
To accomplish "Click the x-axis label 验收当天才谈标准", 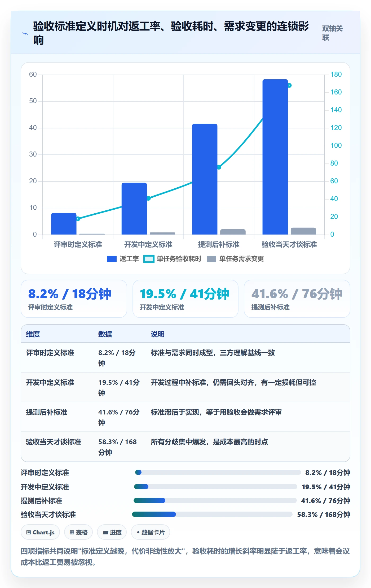I will pos(289,244).
